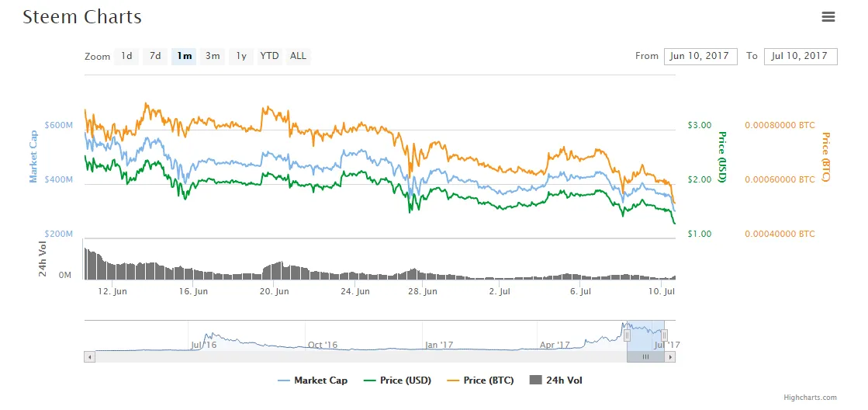Click the Price (BTC) axis title
This screenshot has width=868, height=410.
(826, 157)
